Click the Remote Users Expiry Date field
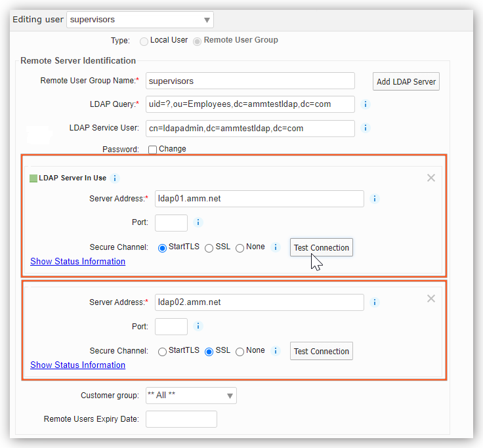This screenshot has width=483, height=448. [181, 419]
